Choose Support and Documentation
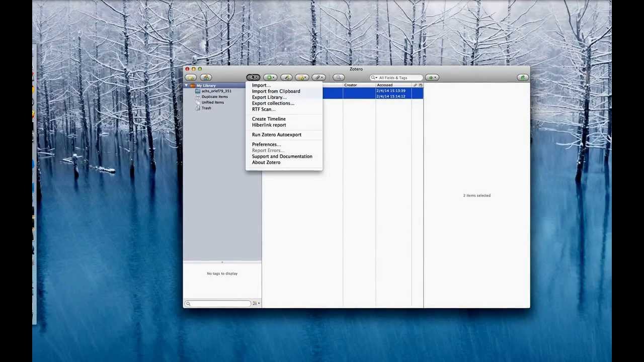 (x=284, y=156)
